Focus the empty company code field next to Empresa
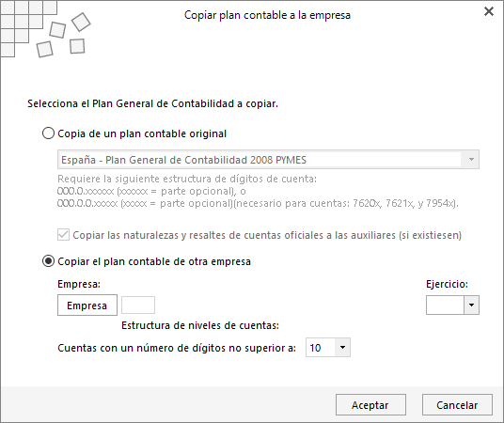This screenshot has height=423, width=504. [138, 305]
